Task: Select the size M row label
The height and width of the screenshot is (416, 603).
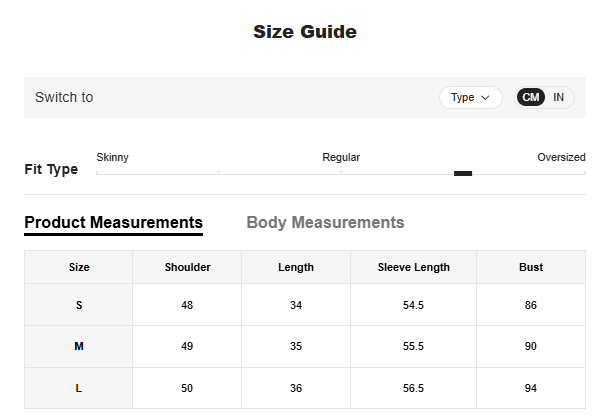Action: click(79, 346)
